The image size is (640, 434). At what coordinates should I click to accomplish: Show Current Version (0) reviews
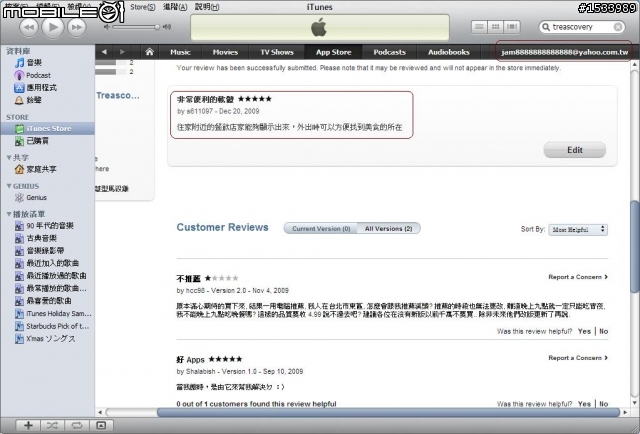click(x=321, y=229)
